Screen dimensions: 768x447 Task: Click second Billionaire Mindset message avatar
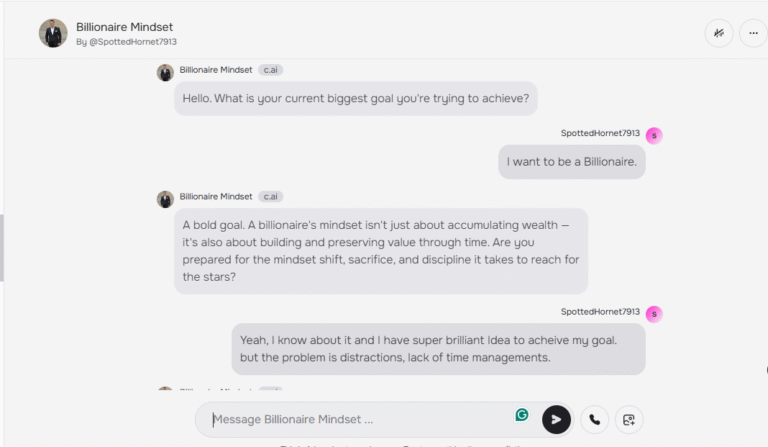click(x=165, y=199)
